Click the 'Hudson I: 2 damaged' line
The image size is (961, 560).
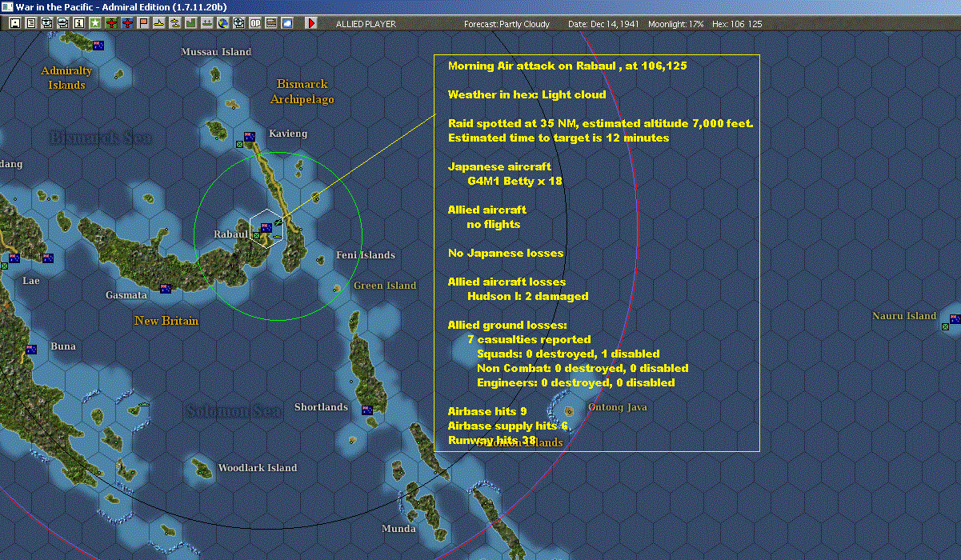coord(528,296)
